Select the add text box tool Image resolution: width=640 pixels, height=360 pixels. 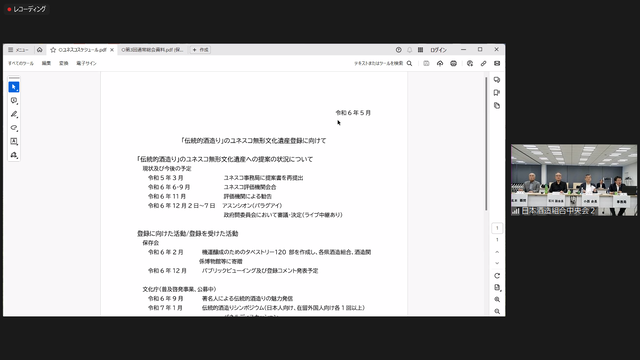14,141
